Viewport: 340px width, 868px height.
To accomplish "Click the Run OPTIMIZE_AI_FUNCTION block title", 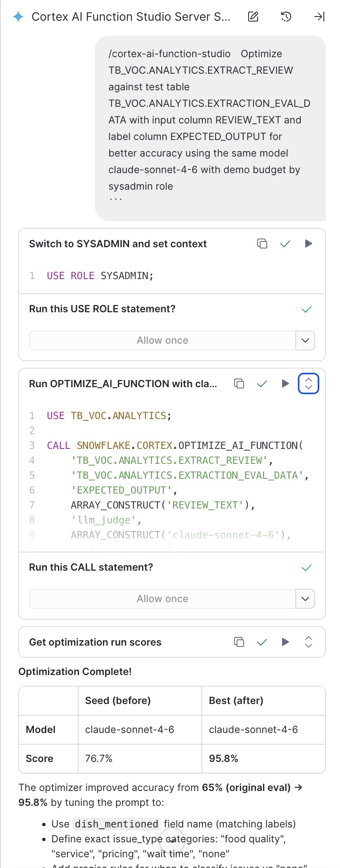I will pos(123,383).
